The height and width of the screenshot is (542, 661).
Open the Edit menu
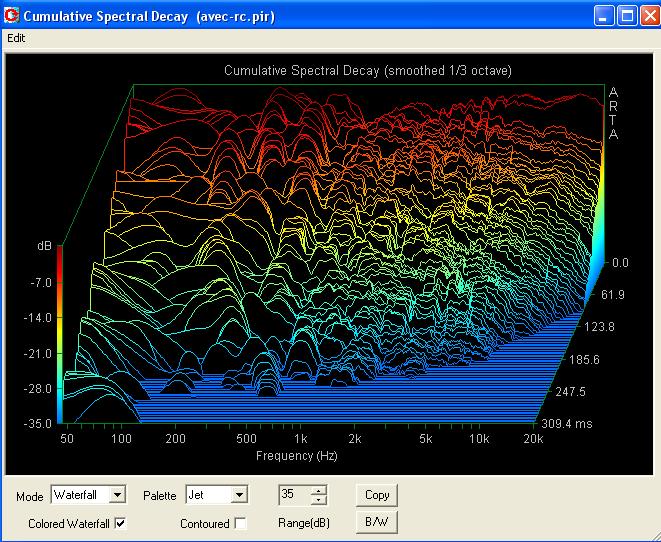(x=16, y=38)
